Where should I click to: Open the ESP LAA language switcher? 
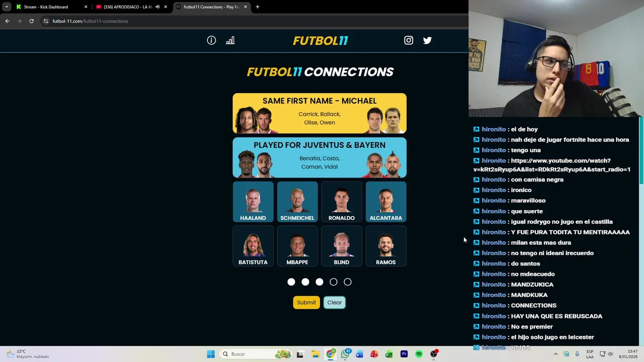click(590, 354)
